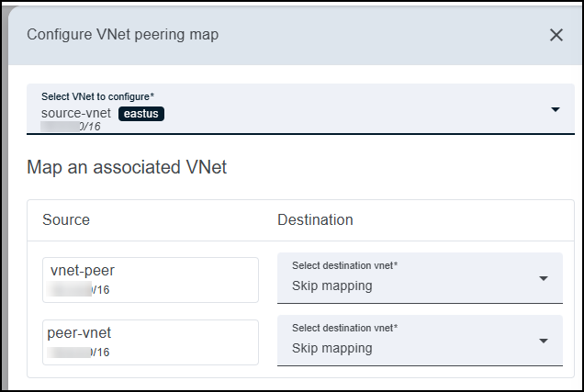The width and height of the screenshot is (584, 392).
Task: Click the Configure VNet peering map title
Action: point(122,35)
